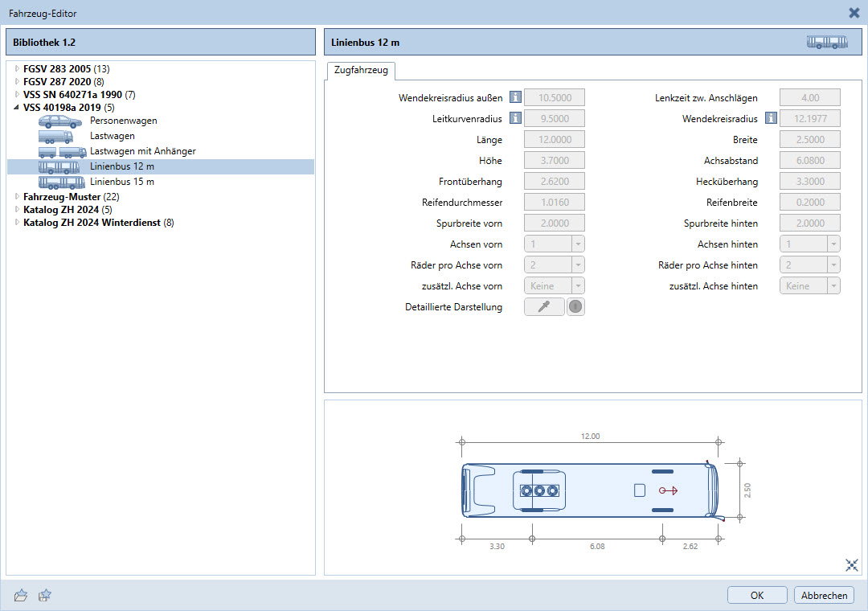Click the OK button
This screenshot has width=868, height=611.
pyautogui.click(x=757, y=596)
